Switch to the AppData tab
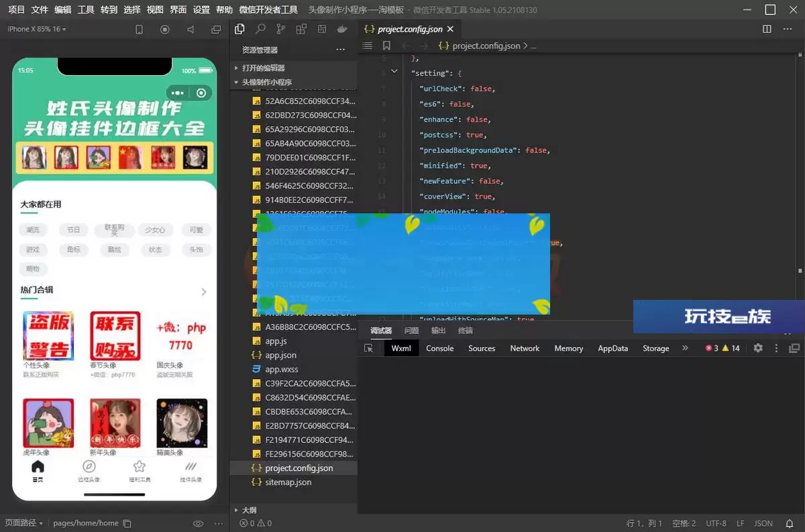The height and width of the screenshot is (532, 805). click(x=613, y=348)
